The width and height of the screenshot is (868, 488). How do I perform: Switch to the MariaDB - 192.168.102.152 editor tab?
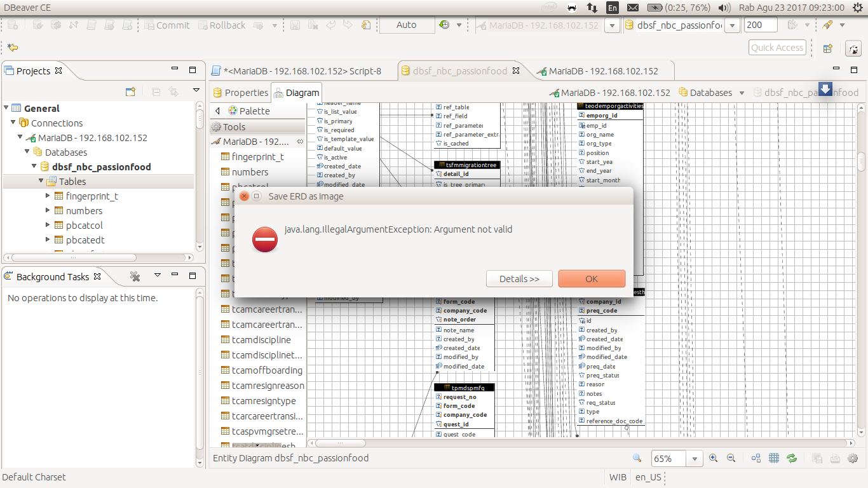(x=597, y=71)
